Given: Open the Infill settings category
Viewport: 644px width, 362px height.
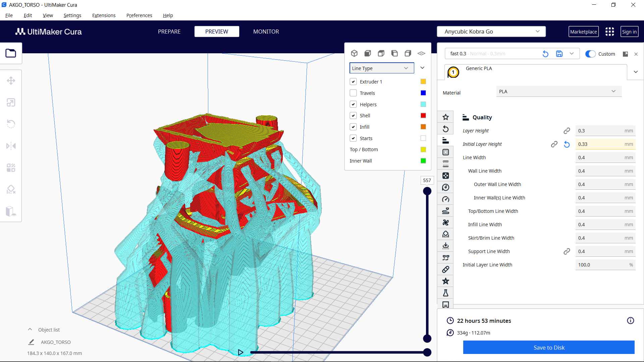Looking at the screenshot, I should tap(445, 175).
